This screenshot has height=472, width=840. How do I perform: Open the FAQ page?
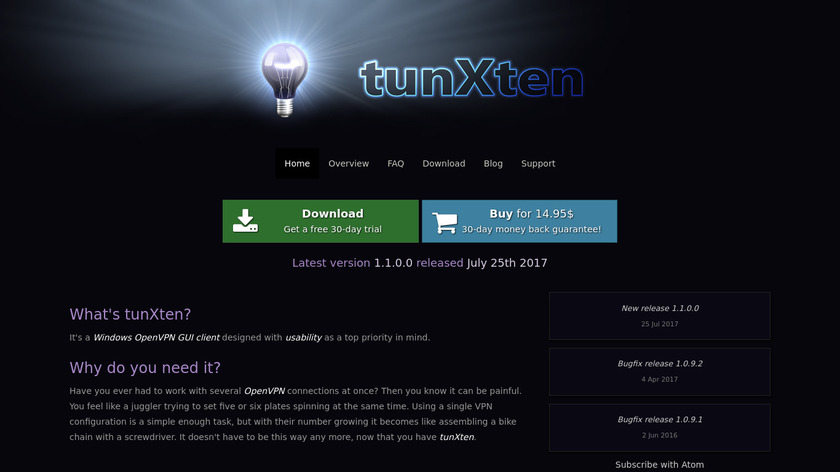point(396,163)
